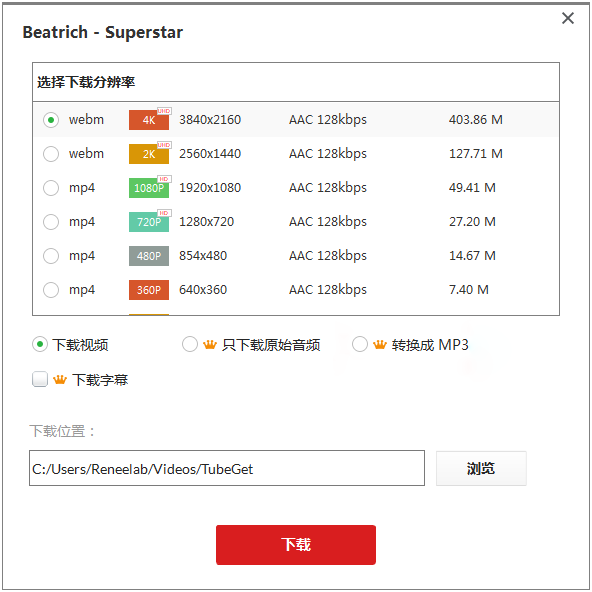Click the green 1080P badge icon
The image size is (592, 592).
point(149,187)
